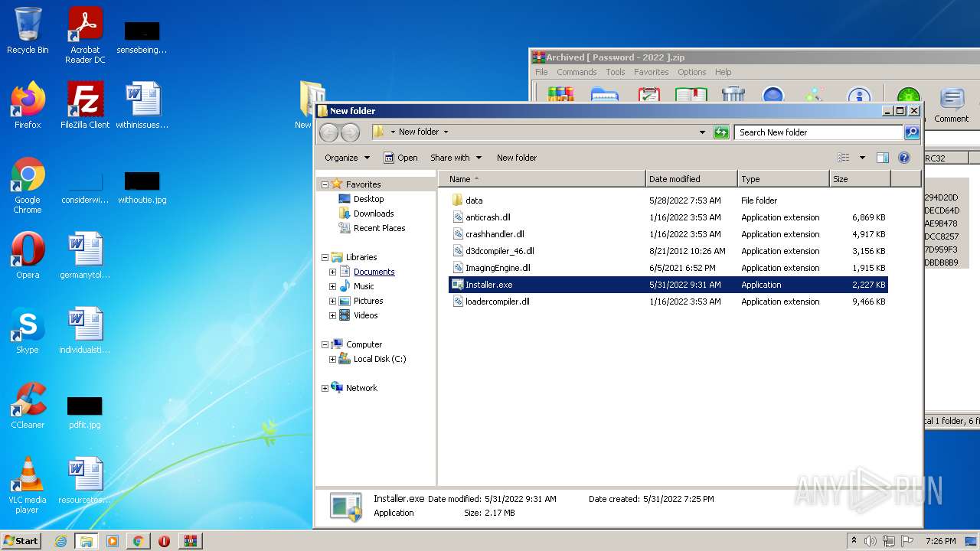Collapse the Favorites tree section
The image size is (980, 551).
(325, 184)
